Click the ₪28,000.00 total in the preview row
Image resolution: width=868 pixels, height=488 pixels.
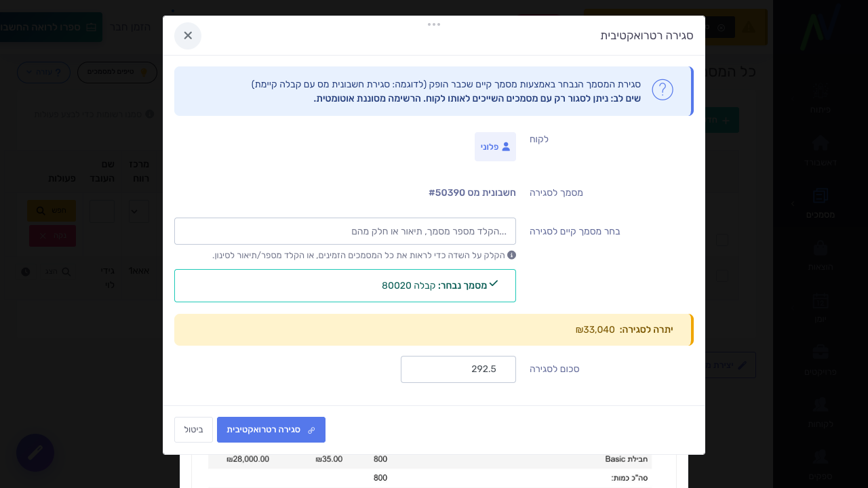(x=248, y=459)
